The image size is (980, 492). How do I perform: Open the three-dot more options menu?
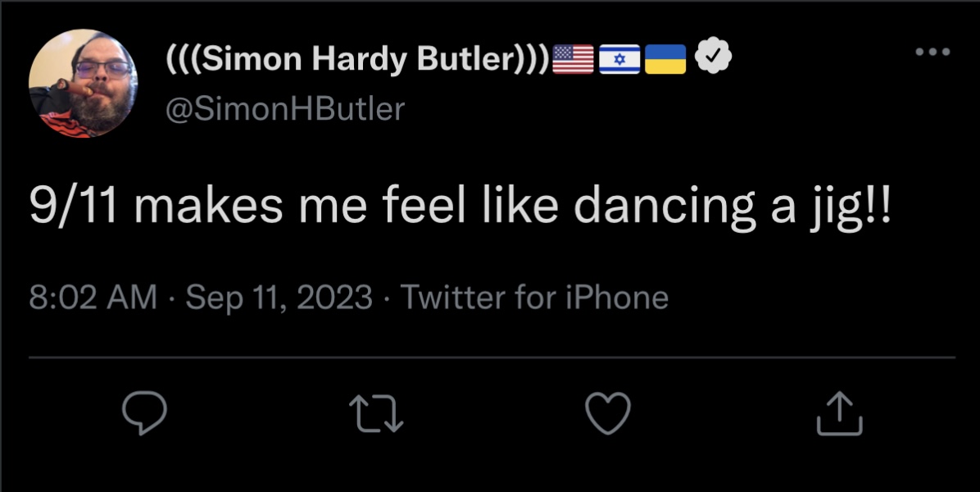pyautogui.click(x=933, y=52)
